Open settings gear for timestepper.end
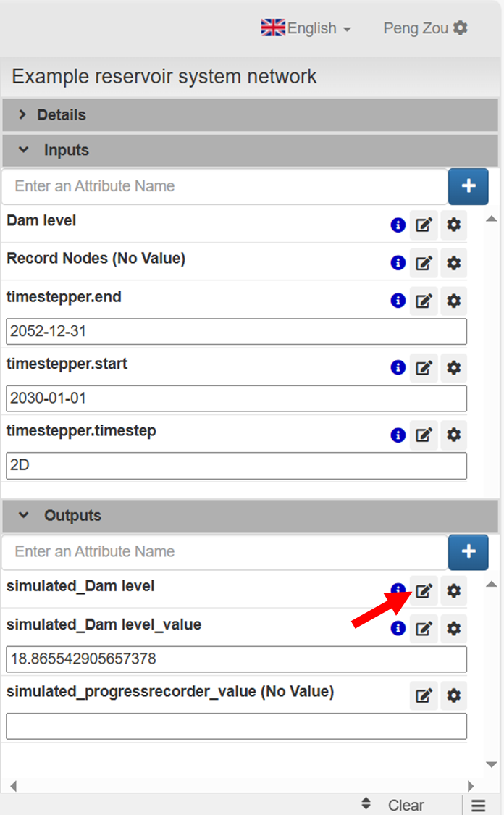Image resolution: width=504 pixels, height=815 pixels. coord(453,301)
